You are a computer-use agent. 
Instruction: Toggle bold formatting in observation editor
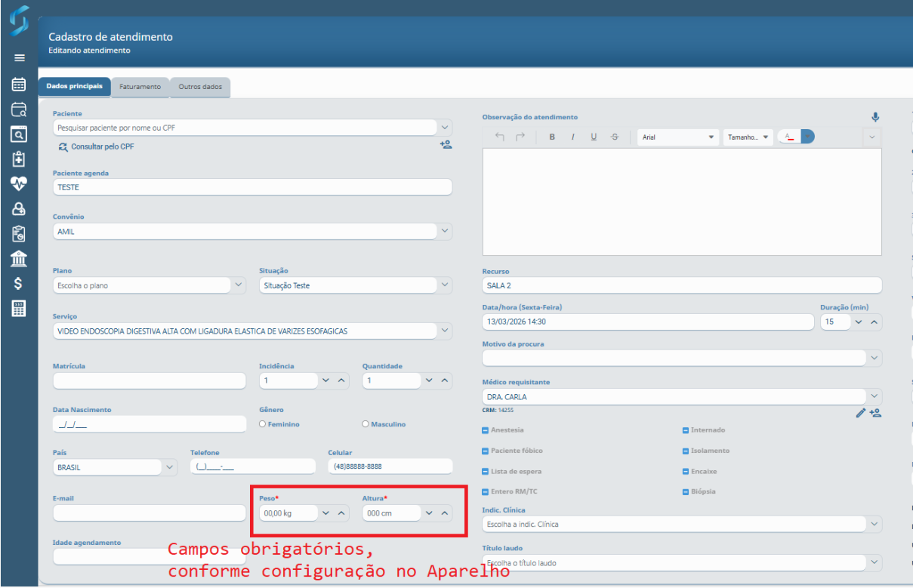[552, 137]
